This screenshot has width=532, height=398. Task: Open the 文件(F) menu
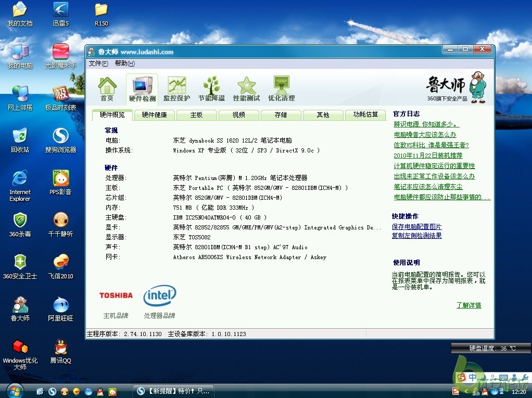click(x=97, y=63)
